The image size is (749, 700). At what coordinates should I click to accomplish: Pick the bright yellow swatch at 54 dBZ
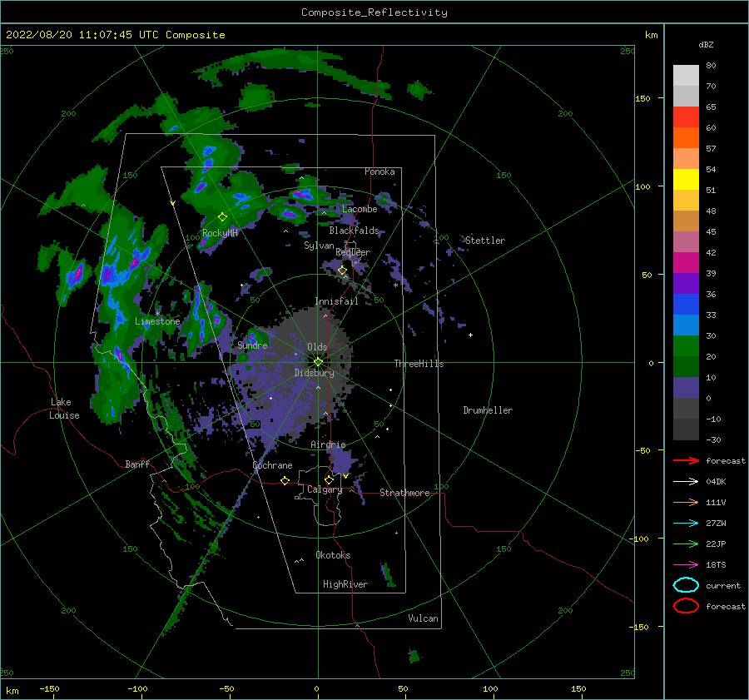[x=686, y=180]
